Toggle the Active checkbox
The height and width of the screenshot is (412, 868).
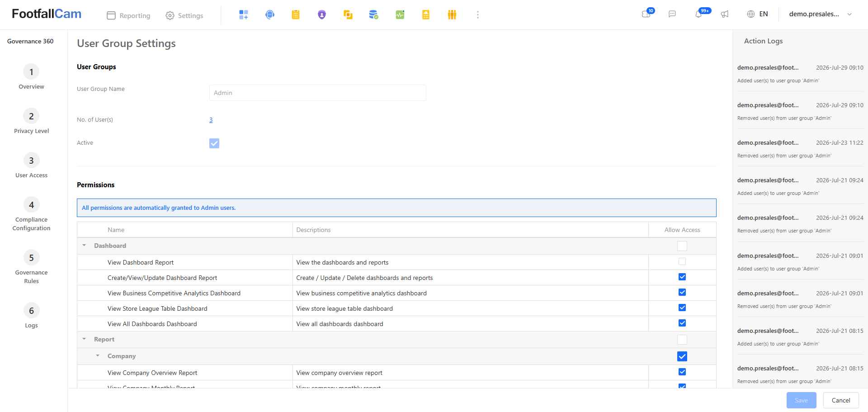click(214, 143)
